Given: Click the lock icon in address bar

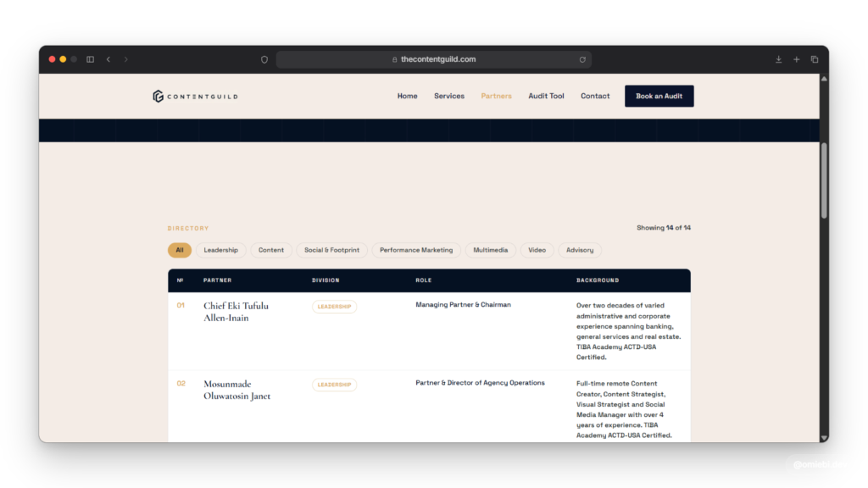Looking at the screenshot, I should pos(395,59).
